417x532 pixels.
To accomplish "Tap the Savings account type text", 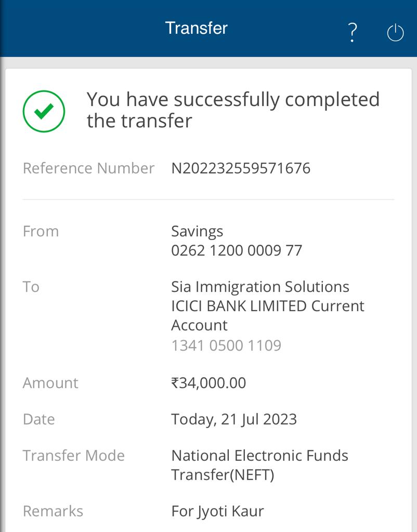I will (x=197, y=232).
